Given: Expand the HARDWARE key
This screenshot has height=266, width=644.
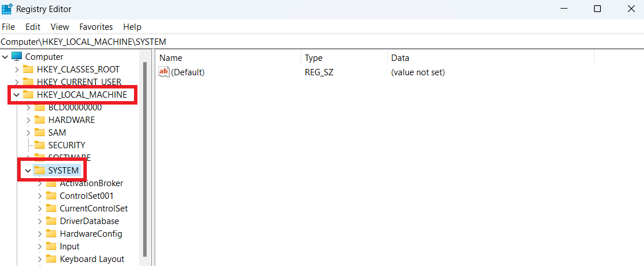Looking at the screenshot, I should click(x=28, y=120).
